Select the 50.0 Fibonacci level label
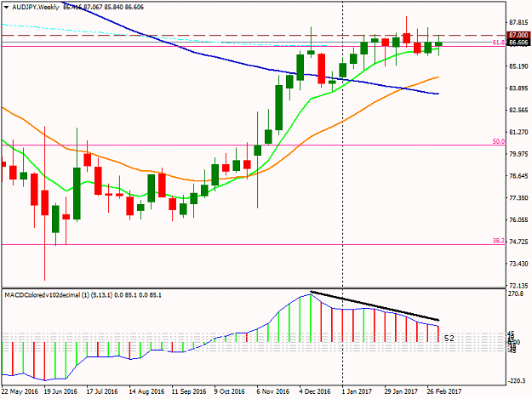532x399 pixels. click(499, 141)
